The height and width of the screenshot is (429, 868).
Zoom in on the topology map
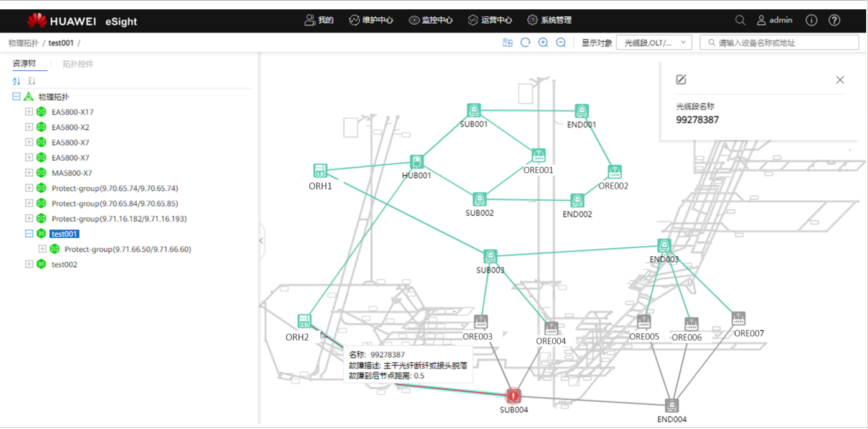tap(543, 43)
